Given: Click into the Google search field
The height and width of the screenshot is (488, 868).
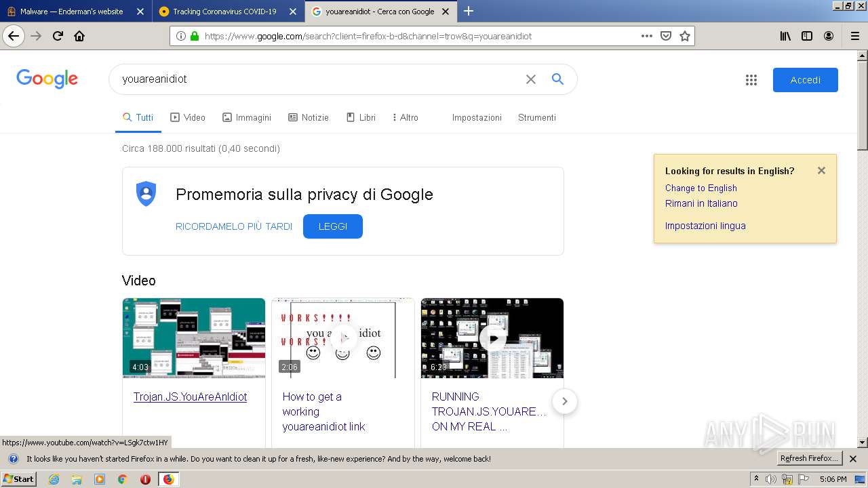Looking at the screenshot, I should (319, 79).
